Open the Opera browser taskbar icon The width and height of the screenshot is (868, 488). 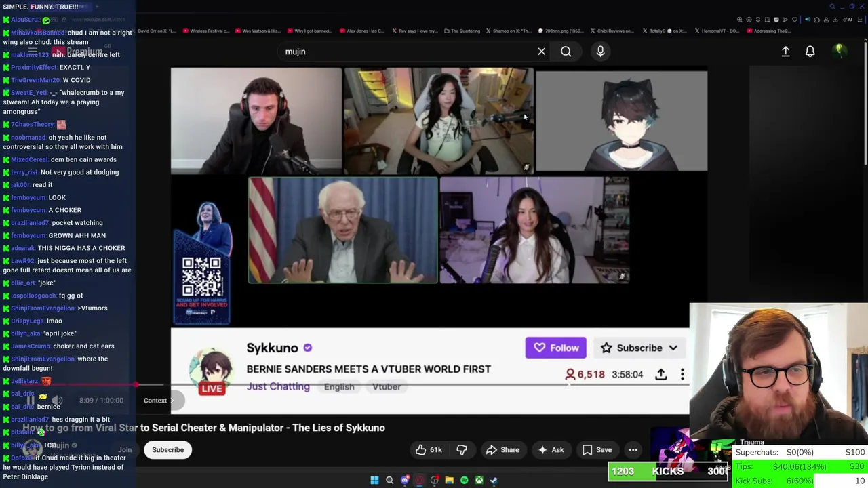tap(420, 481)
